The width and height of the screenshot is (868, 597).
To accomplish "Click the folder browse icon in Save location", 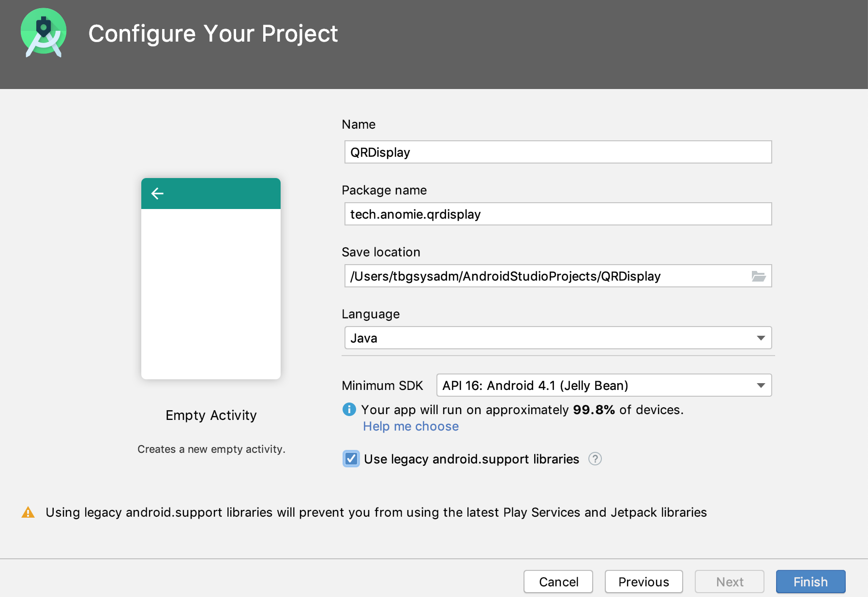I will [758, 276].
